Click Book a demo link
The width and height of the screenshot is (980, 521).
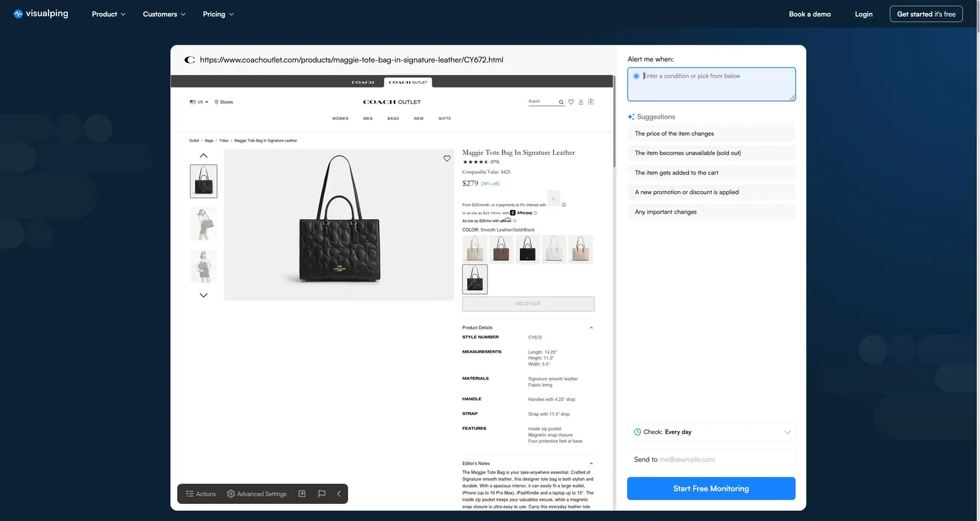tap(810, 14)
